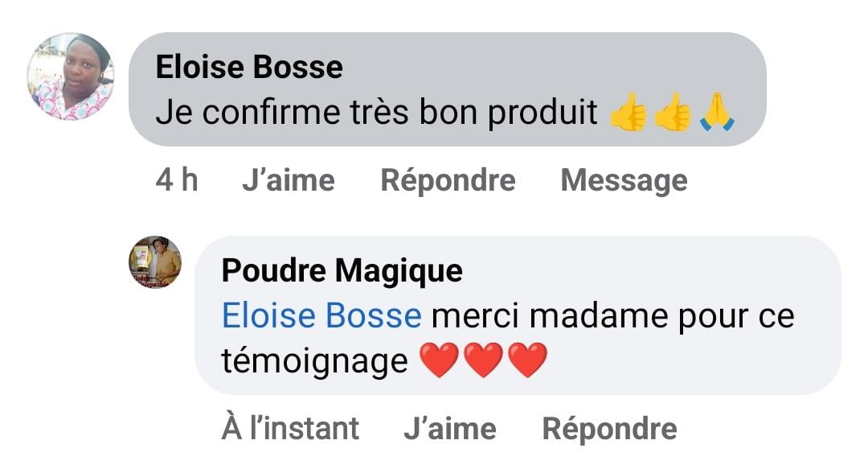Click J'aime under Poudre Magique's reply
This screenshot has width=868, height=469.
pyautogui.click(x=449, y=429)
